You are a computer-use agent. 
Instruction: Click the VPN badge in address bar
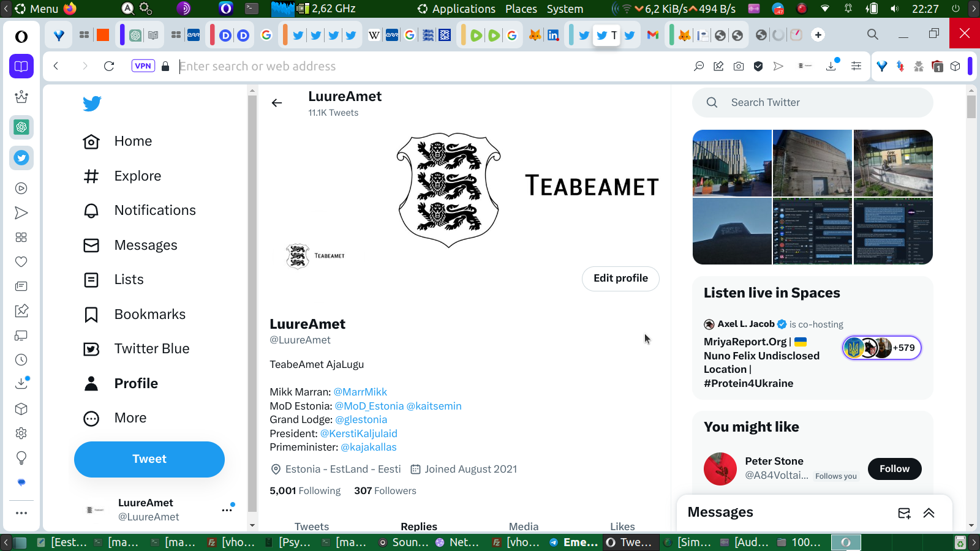coord(143,66)
